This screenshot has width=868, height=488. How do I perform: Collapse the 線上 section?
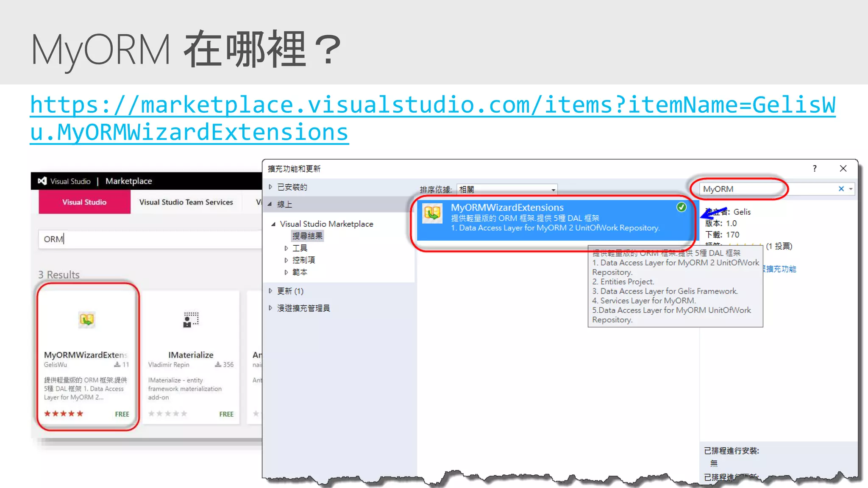pyautogui.click(x=270, y=204)
